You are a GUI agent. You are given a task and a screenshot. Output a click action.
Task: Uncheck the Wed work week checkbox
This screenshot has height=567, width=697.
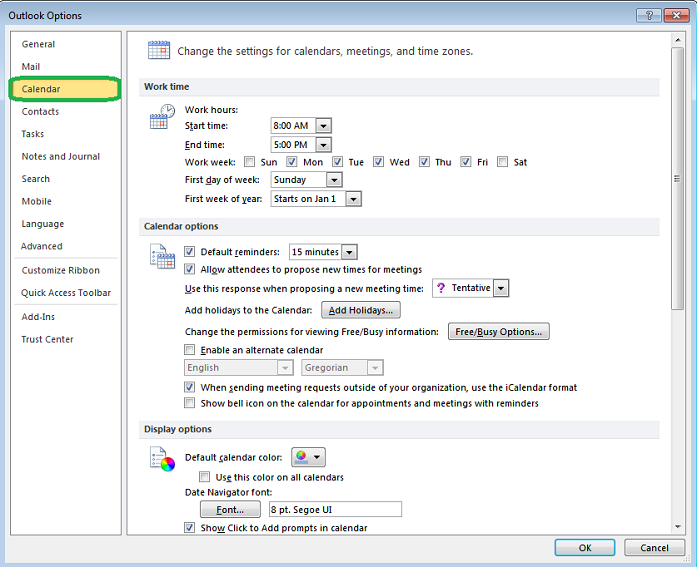(378, 162)
